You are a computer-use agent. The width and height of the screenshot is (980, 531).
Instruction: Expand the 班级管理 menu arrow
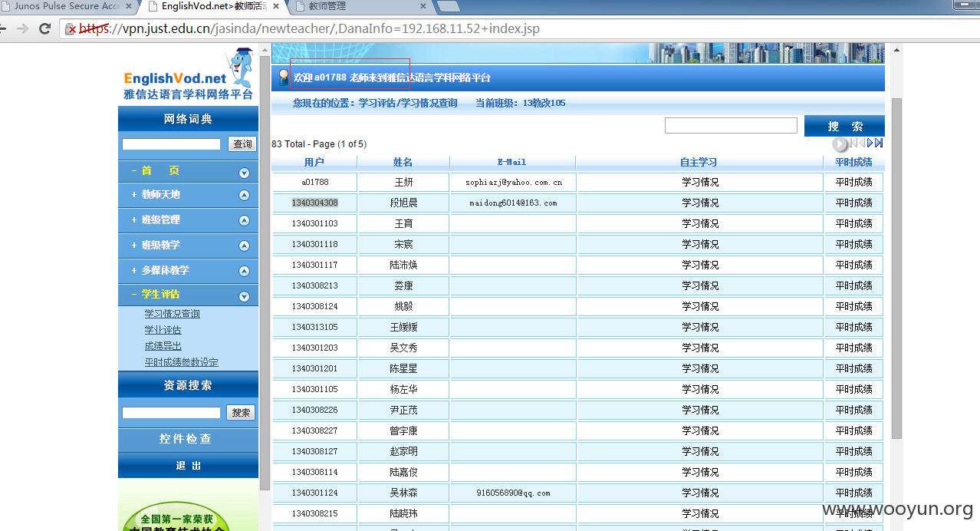[x=244, y=221]
